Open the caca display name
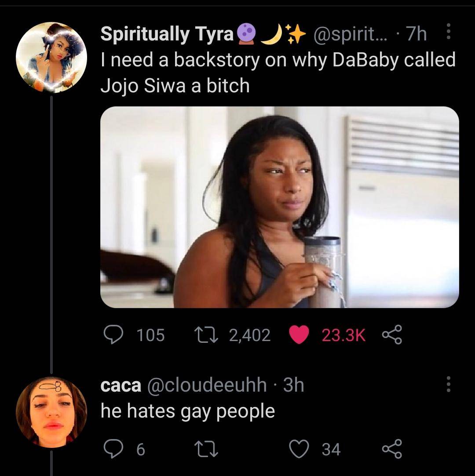475x476 pixels. point(121,385)
